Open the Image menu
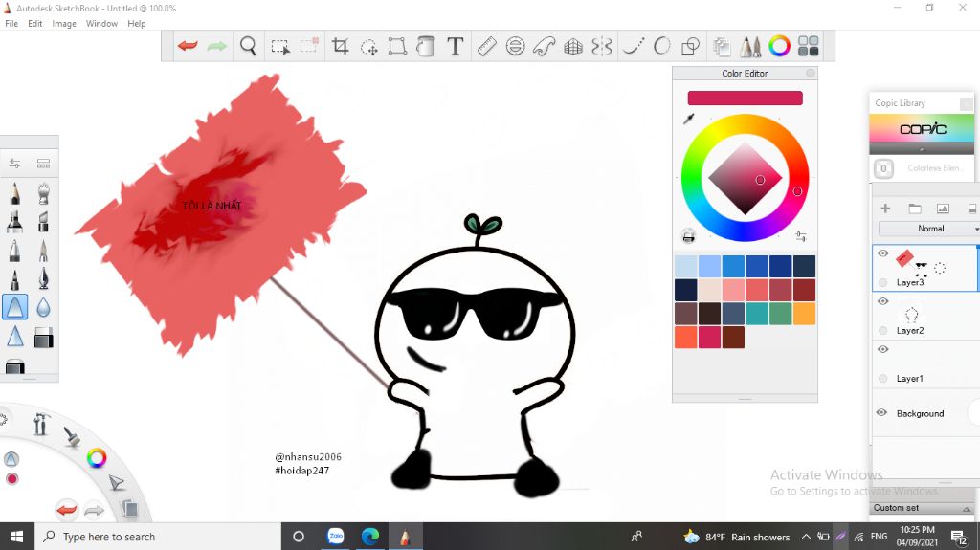This screenshot has height=550, width=980. tap(64, 24)
